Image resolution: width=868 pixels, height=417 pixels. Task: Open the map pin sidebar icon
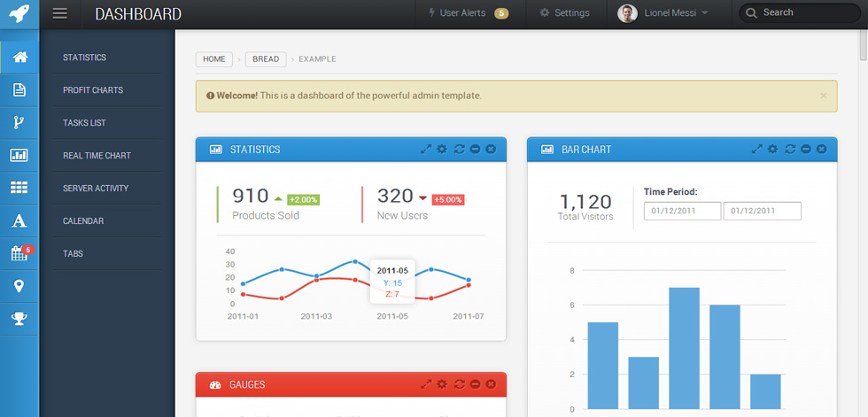(x=19, y=286)
